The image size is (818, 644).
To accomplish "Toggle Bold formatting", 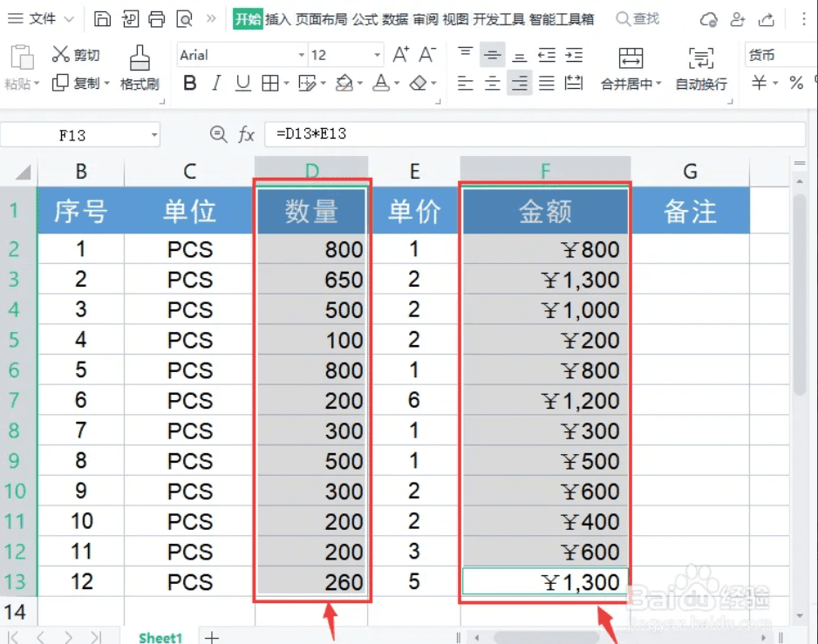I will pos(190,83).
